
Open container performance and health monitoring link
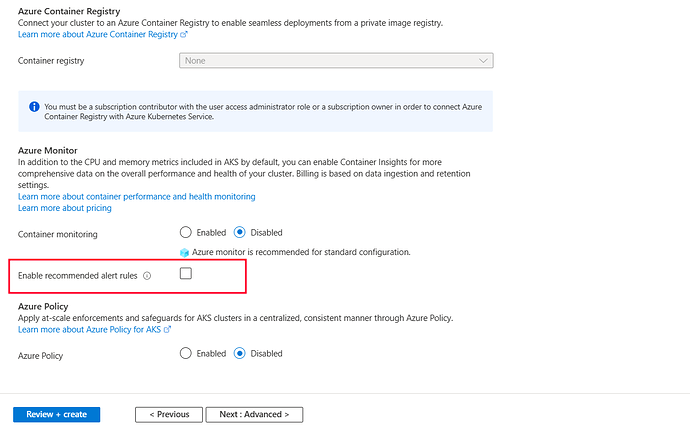(136, 196)
